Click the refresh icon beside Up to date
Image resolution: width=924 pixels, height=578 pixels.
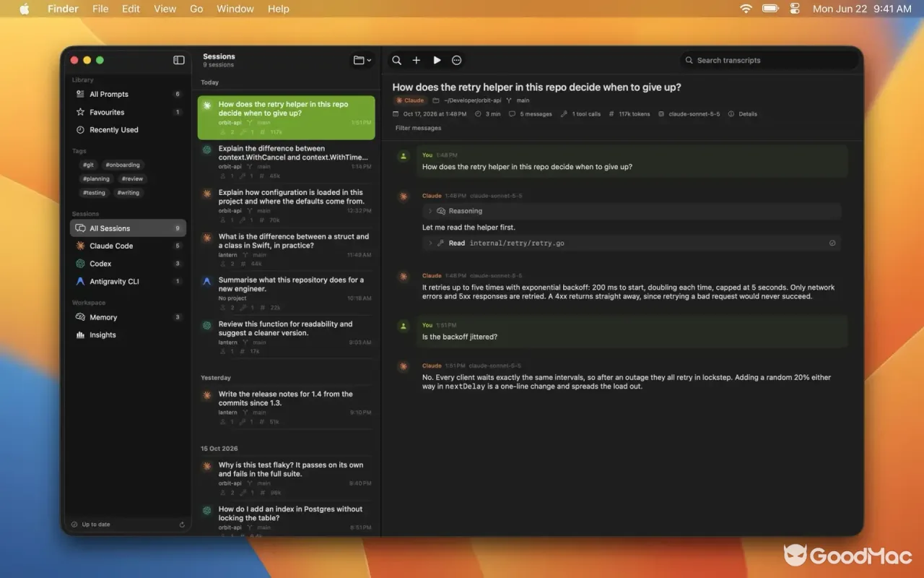coord(182,525)
